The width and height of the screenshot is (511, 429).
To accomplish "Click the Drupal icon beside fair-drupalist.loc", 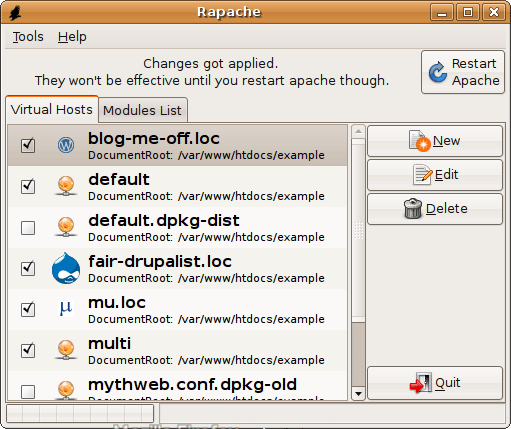I will [66, 268].
